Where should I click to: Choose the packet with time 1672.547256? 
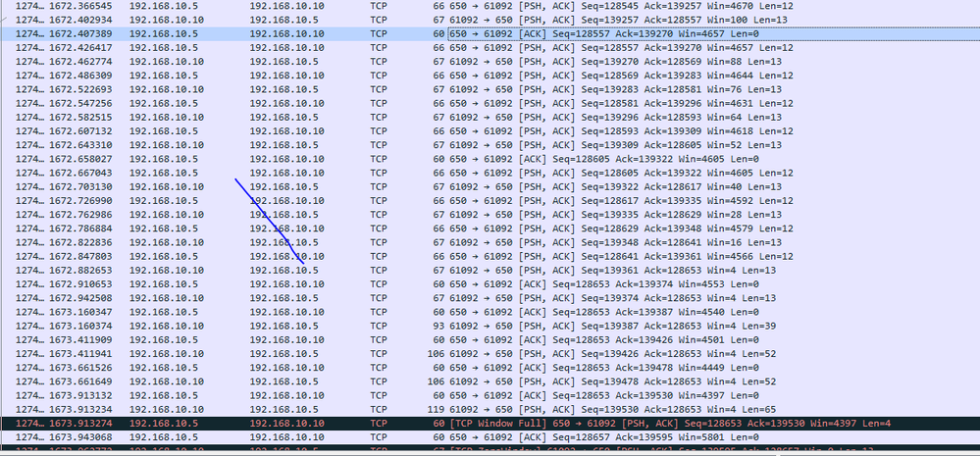490,103
